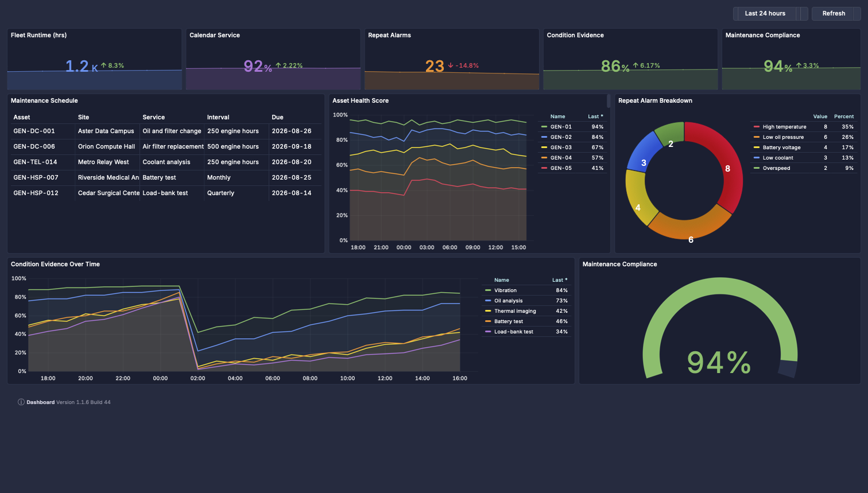Click the Condition Evidence stat value 86%
868x493 pixels.
tap(615, 67)
